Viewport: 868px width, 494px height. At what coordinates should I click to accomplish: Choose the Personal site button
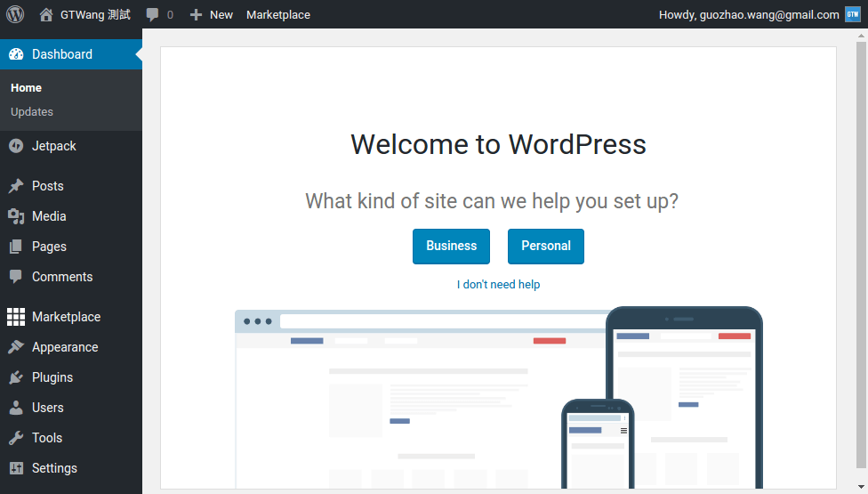(545, 247)
